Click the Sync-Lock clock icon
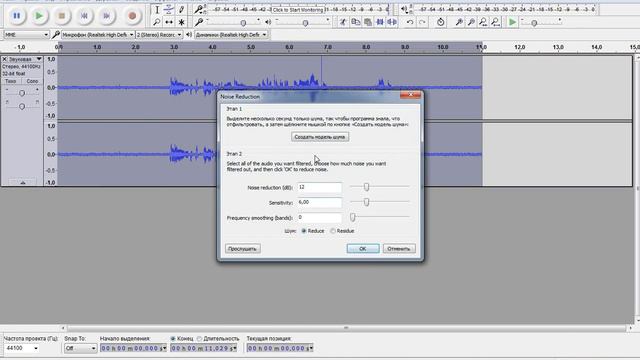 click(440, 22)
